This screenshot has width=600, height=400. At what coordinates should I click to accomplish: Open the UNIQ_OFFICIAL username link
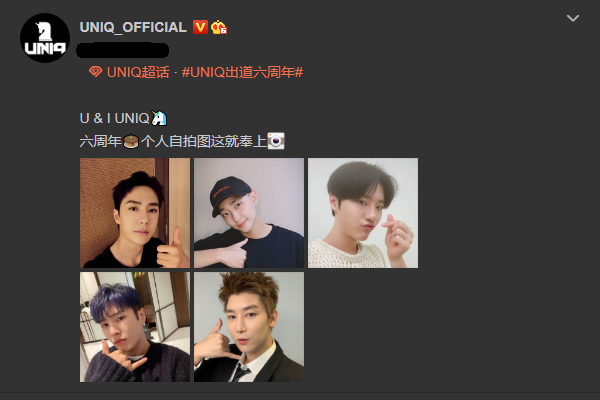[133, 27]
